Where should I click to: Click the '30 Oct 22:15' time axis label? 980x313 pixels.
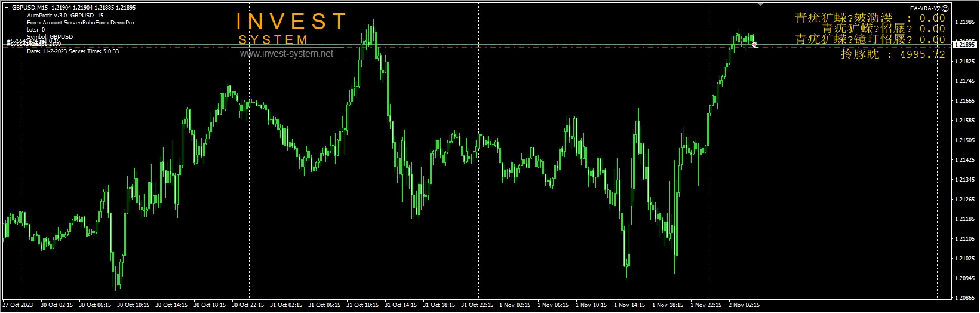pos(248,305)
